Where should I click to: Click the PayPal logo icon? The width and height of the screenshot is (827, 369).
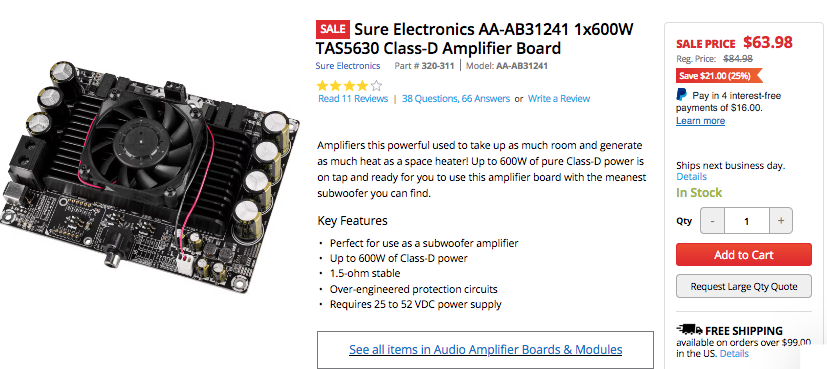(x=681, y=95)
